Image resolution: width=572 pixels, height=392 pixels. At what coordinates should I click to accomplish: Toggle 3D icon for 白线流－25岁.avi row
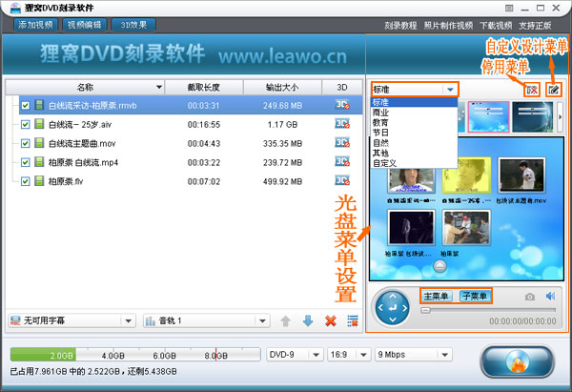click(x=342, y=124)
